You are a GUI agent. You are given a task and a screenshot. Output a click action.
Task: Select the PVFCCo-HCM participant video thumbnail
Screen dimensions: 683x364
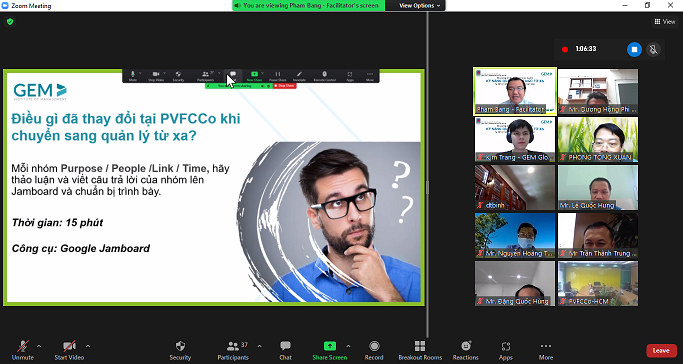pos(598,283)
